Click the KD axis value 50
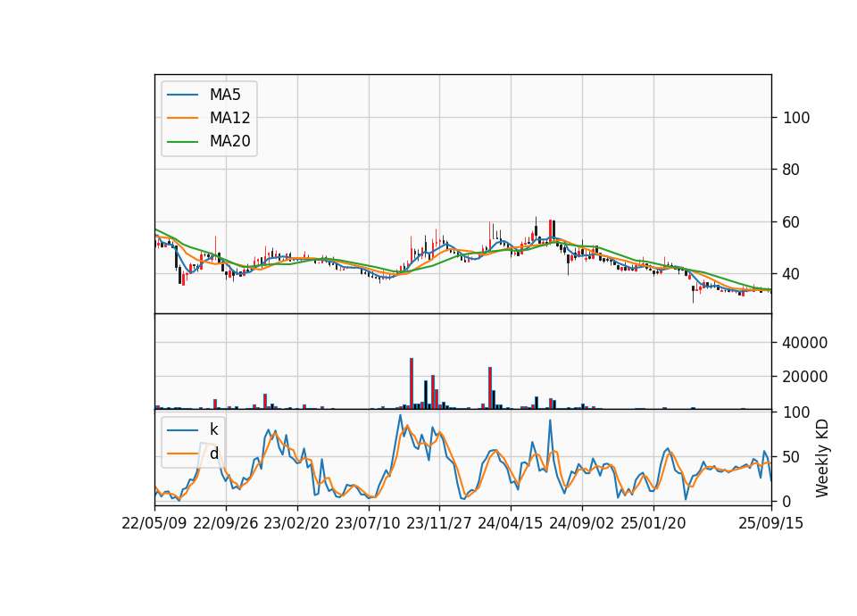Image resolution: width=857 pixels, height=616 pixels. 792,456
